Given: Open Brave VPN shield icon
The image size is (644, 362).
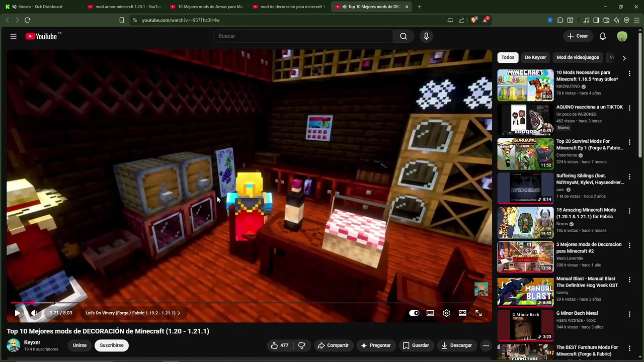Looking at the screenshot, I should [x=626, y=20].
